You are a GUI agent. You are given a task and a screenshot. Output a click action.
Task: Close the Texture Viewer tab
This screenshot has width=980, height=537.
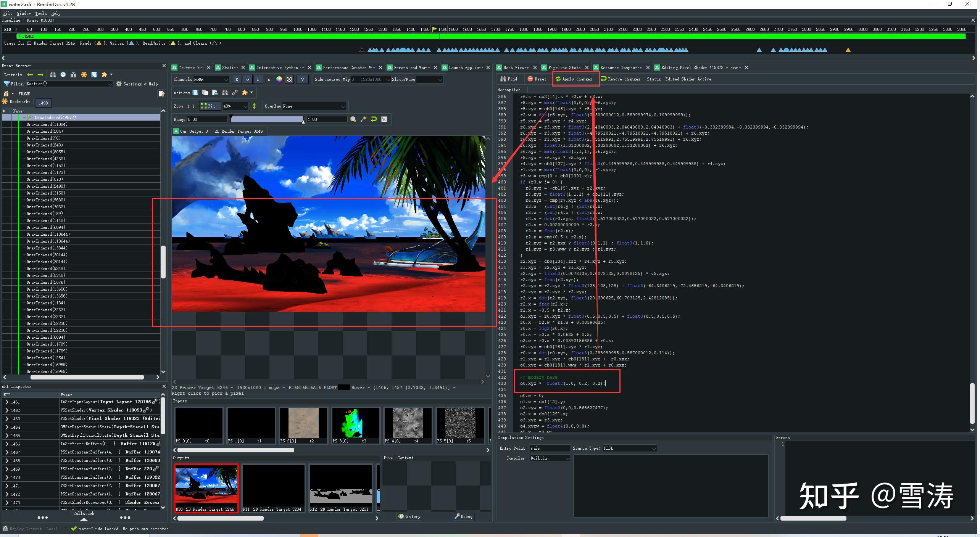pyautogui.click(x=208, y=68)
